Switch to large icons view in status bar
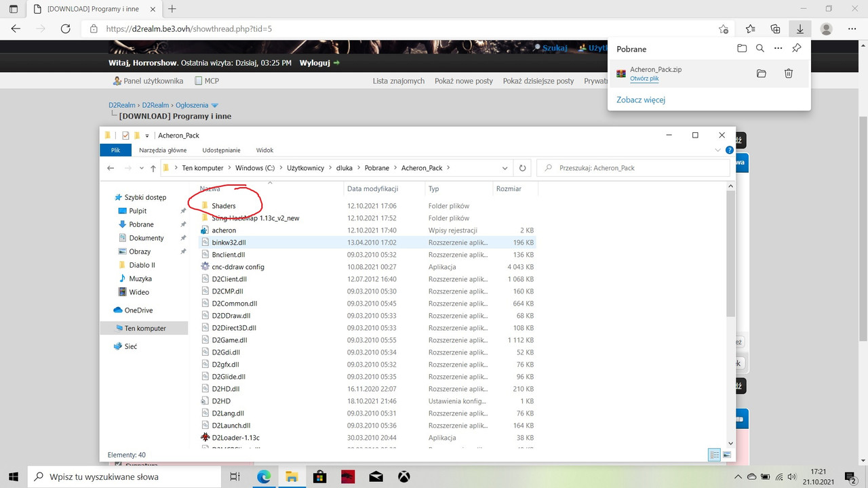868x488 pixels. tap(727, 455)
